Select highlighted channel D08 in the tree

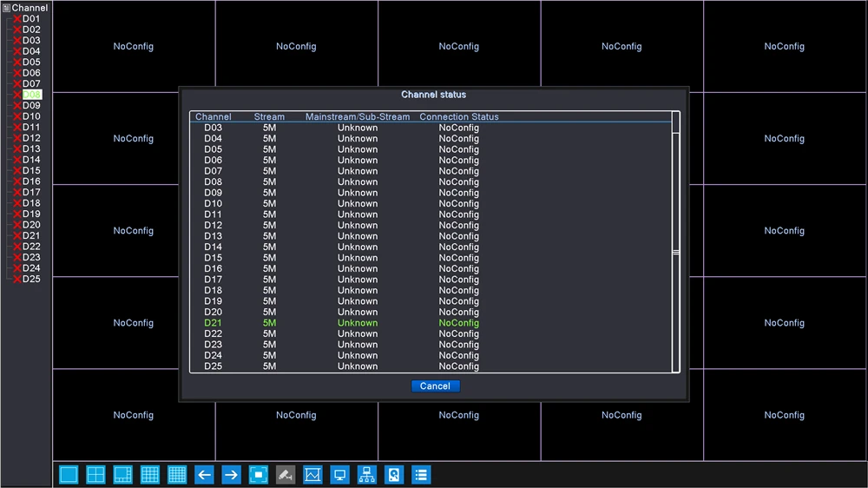pos(31,95)
